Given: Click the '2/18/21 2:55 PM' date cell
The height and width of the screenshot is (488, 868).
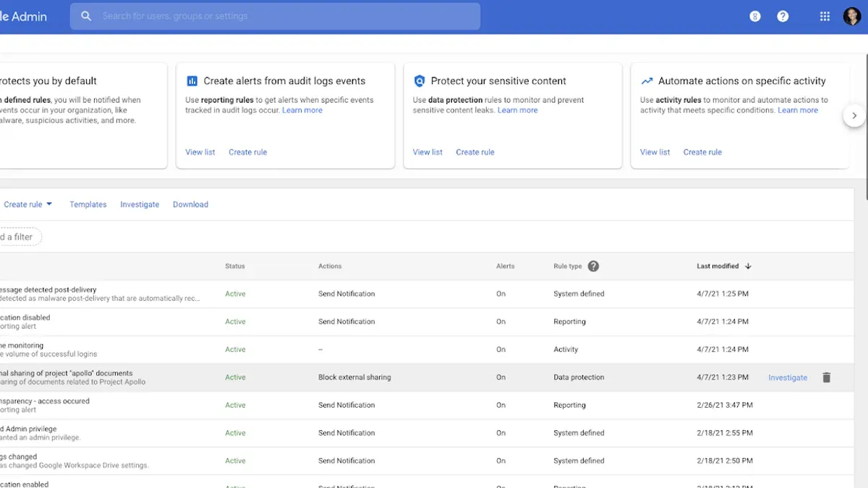Looking at the screenshot, I should [x=725, y=433].
